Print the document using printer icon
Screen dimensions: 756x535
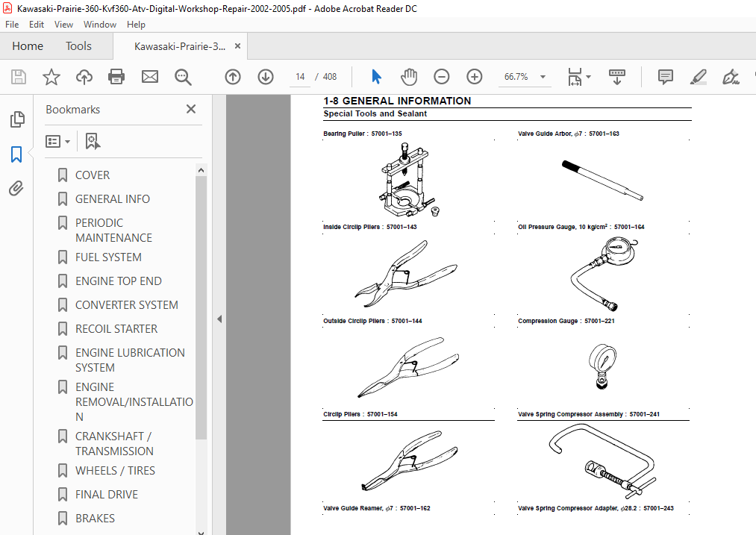click(x=116, y=77)
